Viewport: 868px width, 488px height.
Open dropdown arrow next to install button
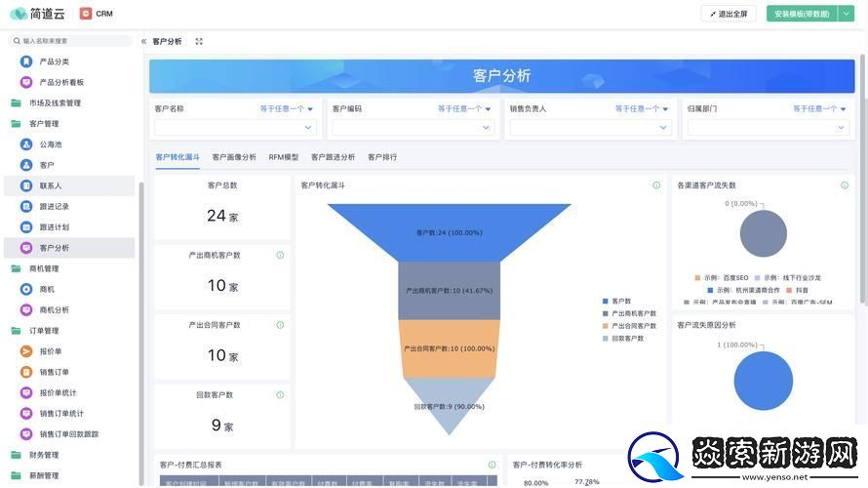[847, 14]
